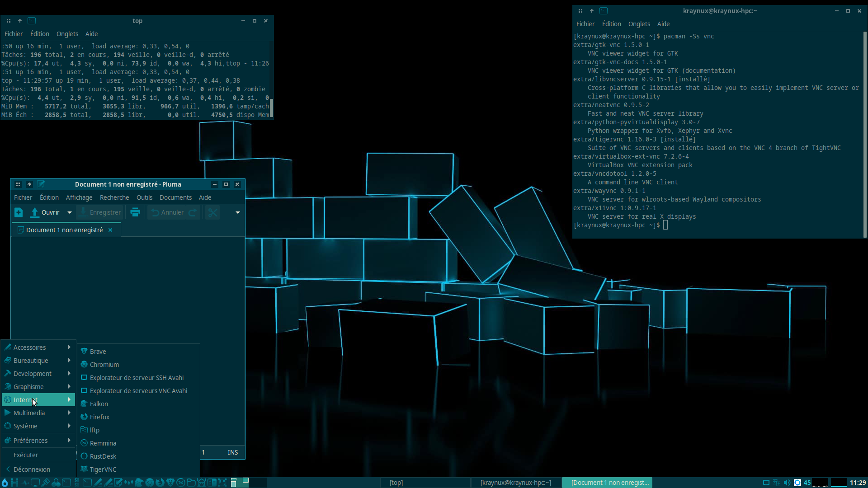The image size is (868, 488).
Task: Click the print icon in Pluma toolbar
Action: click(135, 212)
